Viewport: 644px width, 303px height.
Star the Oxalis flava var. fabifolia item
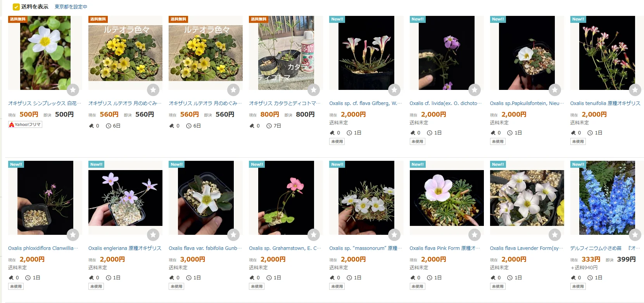pyautogui.click(x=233, y=235)
